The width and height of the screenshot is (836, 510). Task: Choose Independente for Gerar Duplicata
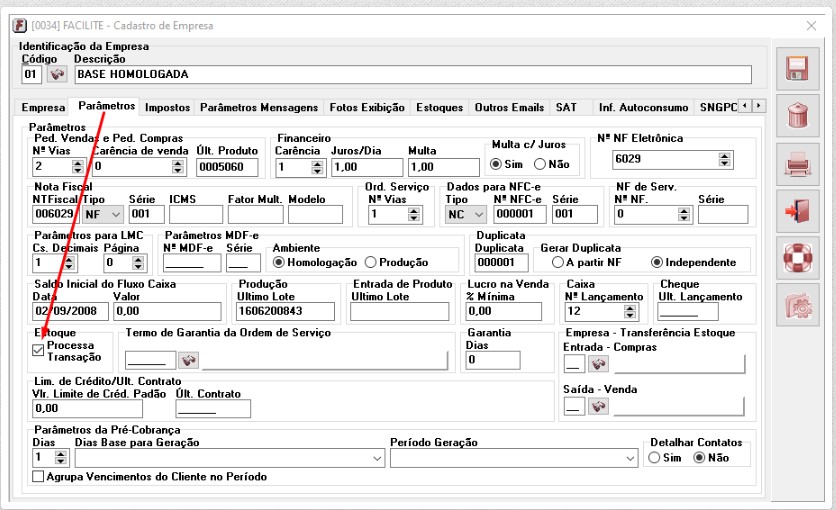tap(657, 262)
